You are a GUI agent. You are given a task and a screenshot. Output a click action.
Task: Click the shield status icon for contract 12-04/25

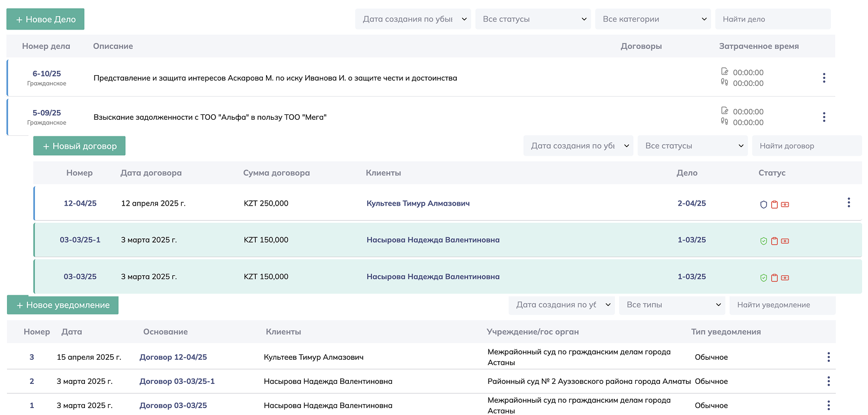click(x=763, y=205)
